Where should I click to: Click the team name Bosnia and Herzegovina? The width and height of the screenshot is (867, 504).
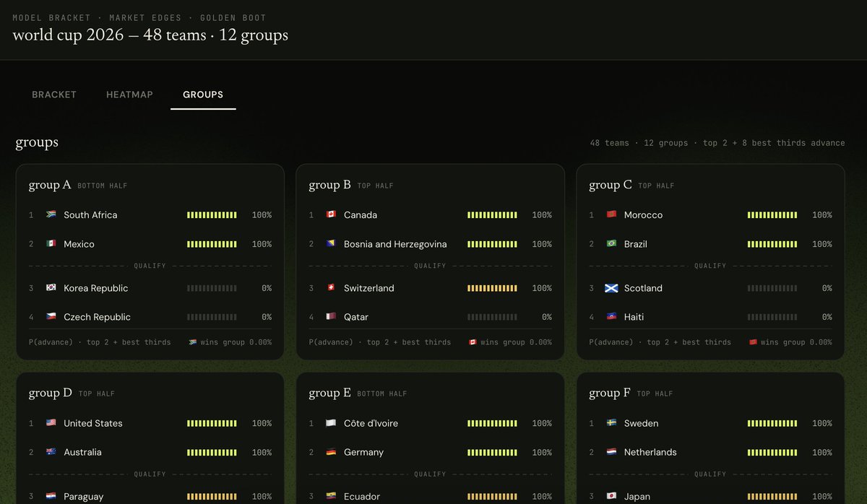click(395, 244)
